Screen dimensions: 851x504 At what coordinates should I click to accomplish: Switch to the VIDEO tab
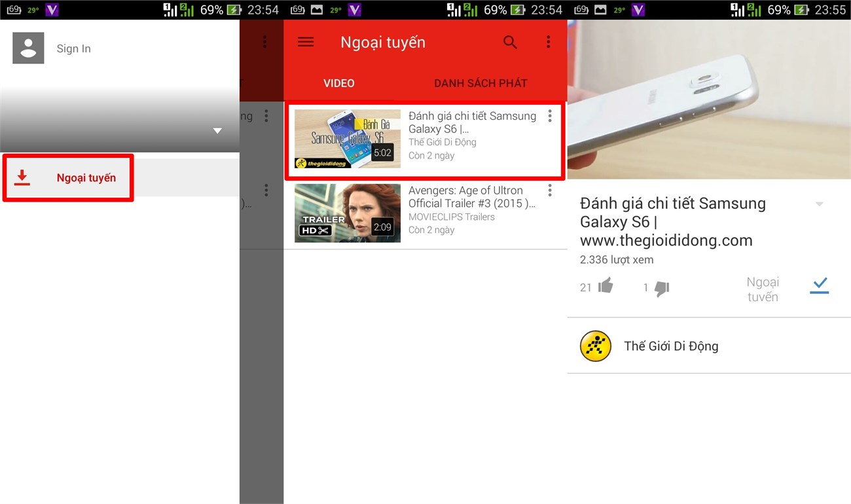(x=339, y=83)
